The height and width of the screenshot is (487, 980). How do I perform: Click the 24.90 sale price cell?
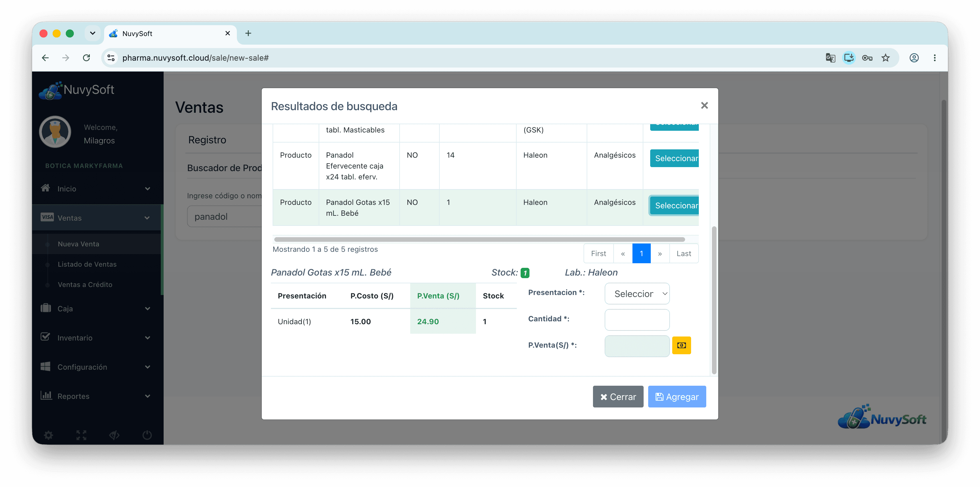(x=443, y=322)
